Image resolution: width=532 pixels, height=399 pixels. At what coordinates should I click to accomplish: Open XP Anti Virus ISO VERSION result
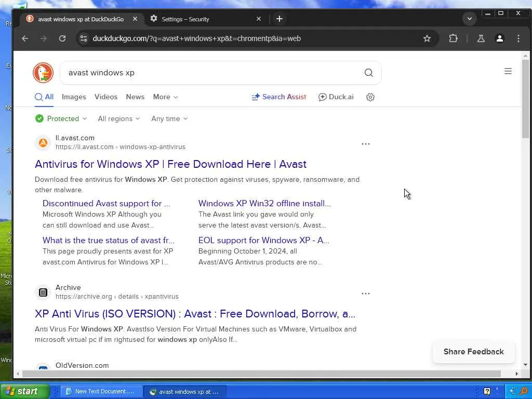[195, 314]
